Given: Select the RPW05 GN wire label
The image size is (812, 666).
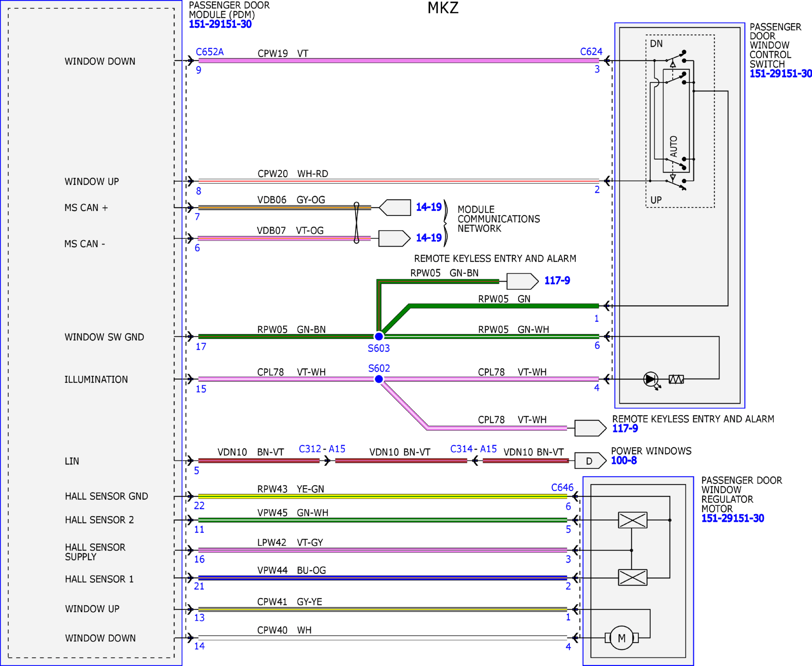Looking at the screenshot, I should tap(504, 299).
